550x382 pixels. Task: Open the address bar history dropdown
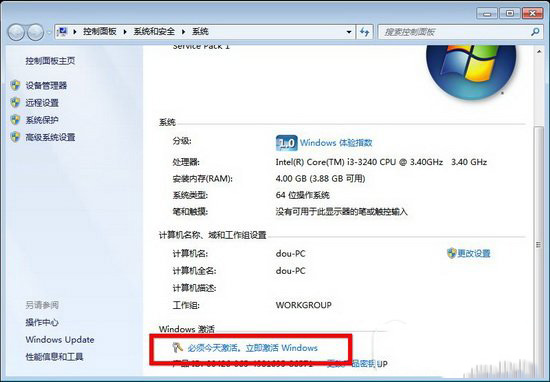(349, 32)
